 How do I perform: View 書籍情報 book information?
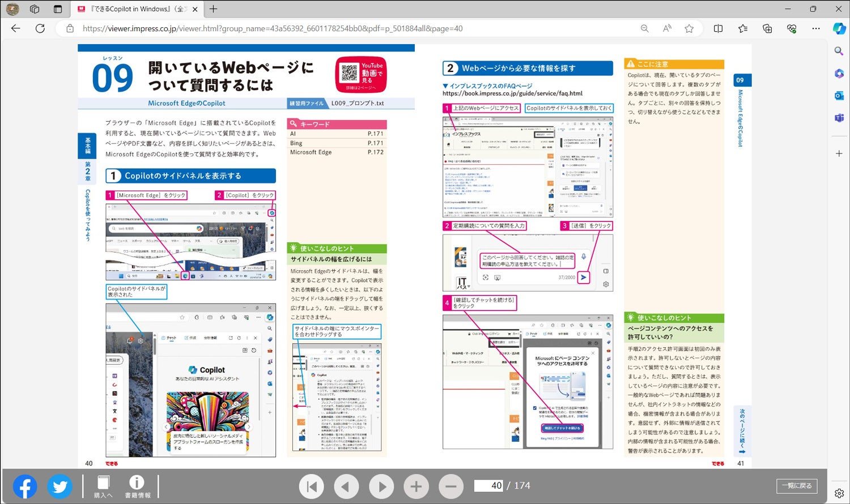click(136, 486)
